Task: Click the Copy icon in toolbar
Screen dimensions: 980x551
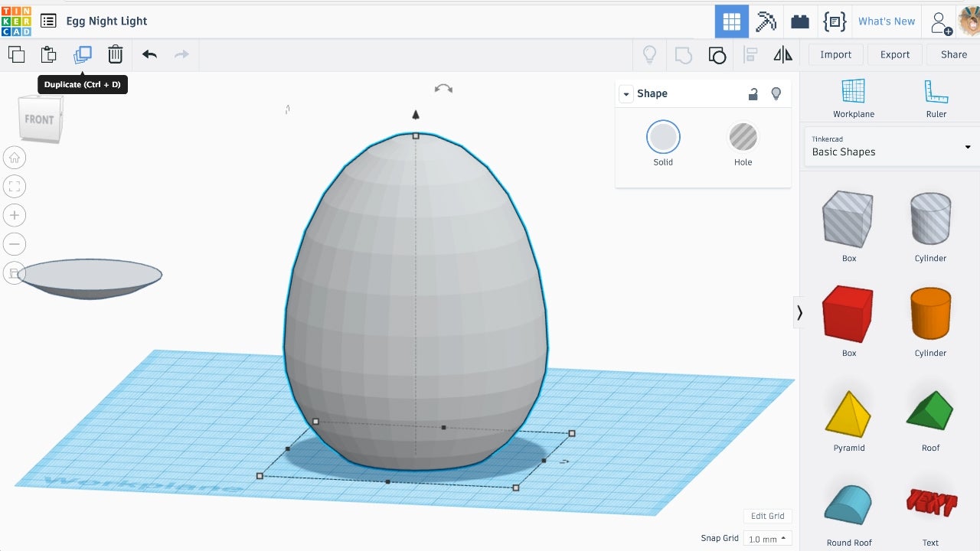Action: 16,54
